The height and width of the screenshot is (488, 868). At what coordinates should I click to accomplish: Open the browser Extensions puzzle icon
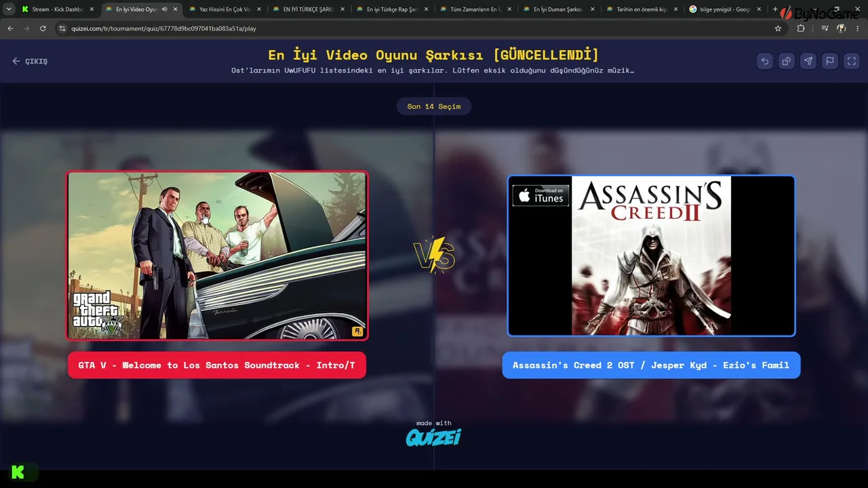801,28
